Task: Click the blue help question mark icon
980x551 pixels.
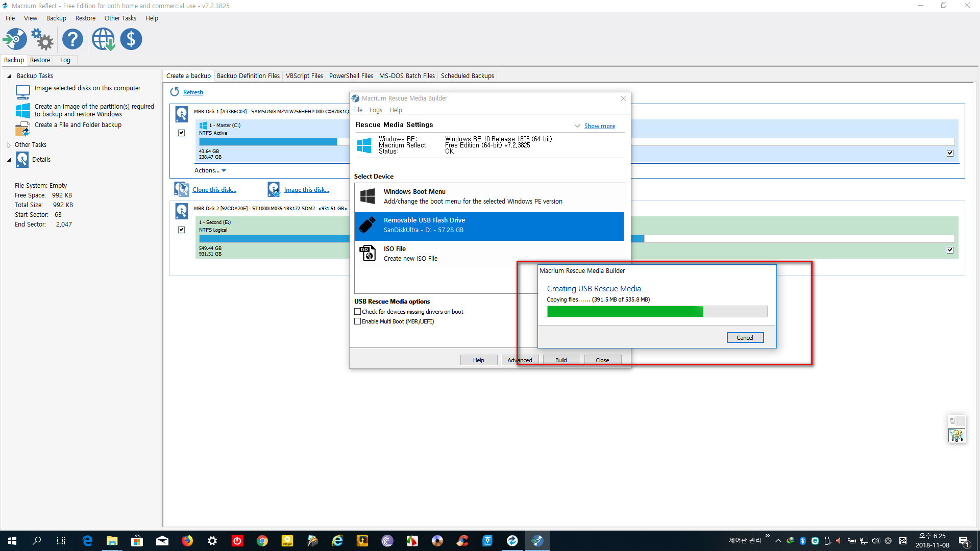Action: tap(72, 39)
